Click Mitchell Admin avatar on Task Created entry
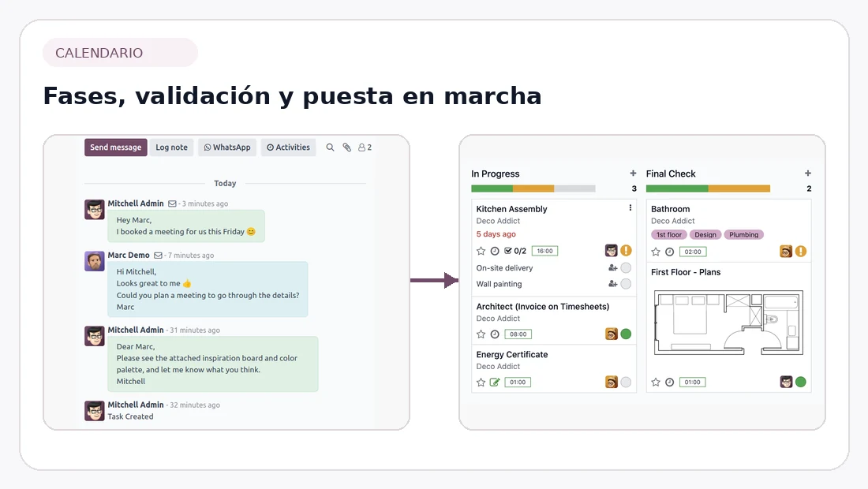This screenshot has height=489, width=868. pos(95,411)
